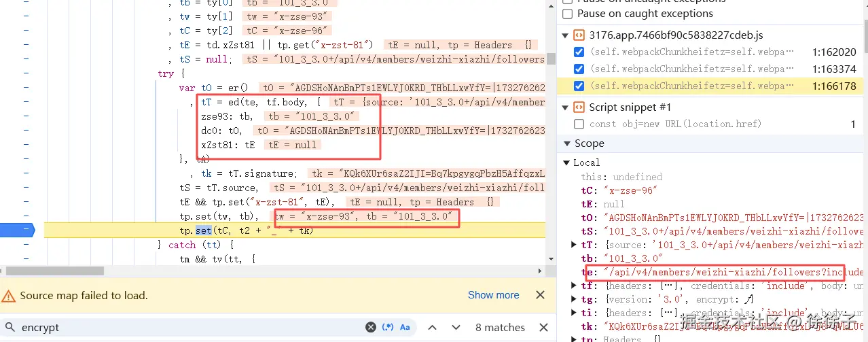Screen dimensions: 868x342
Task: Click the 'xZst81: tE' code line
Action: point(228,145)
